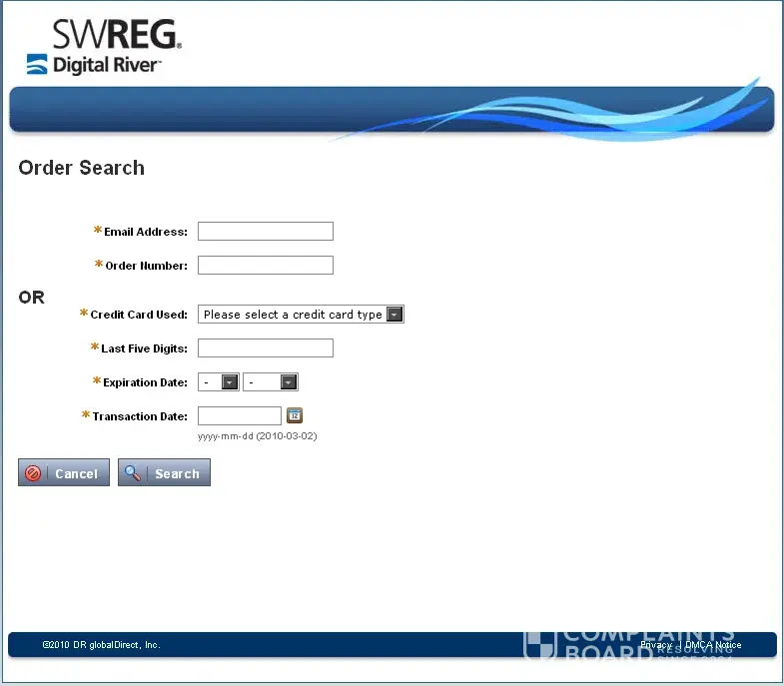Open the DMCA Notice footer link
The image size is (784, 686).
(713, 645)
